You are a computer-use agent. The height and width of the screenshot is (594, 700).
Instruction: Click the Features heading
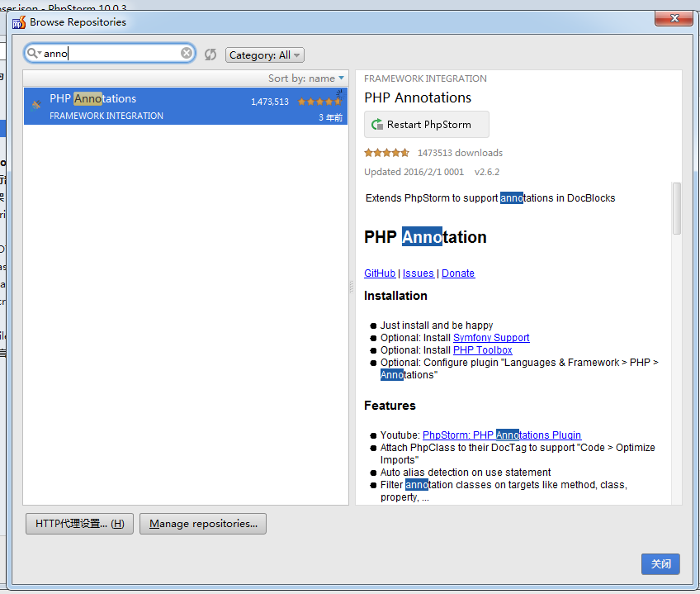click(390, 406)
